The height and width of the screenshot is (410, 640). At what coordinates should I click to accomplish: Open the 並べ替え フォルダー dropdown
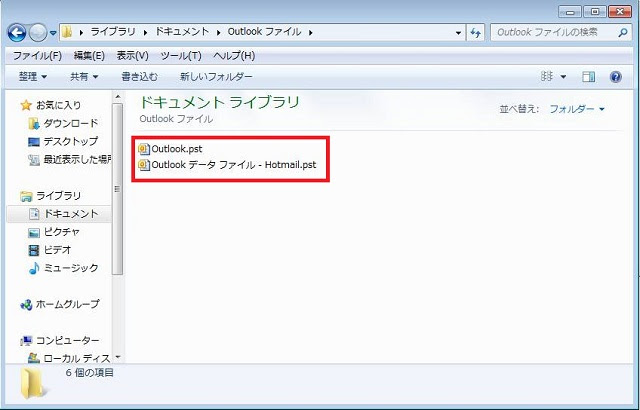click(x=577, y=109)
